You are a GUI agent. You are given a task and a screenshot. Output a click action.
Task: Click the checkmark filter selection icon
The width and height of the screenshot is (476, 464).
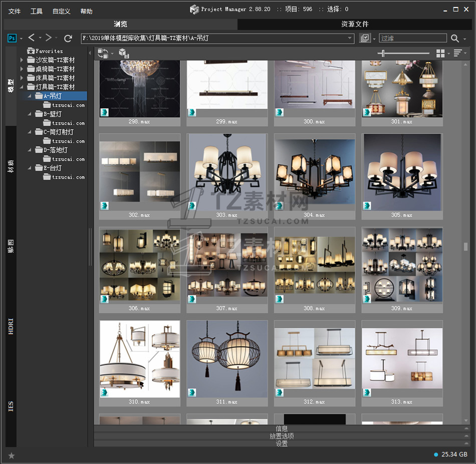pyautogui.click(x=365, y=39)
